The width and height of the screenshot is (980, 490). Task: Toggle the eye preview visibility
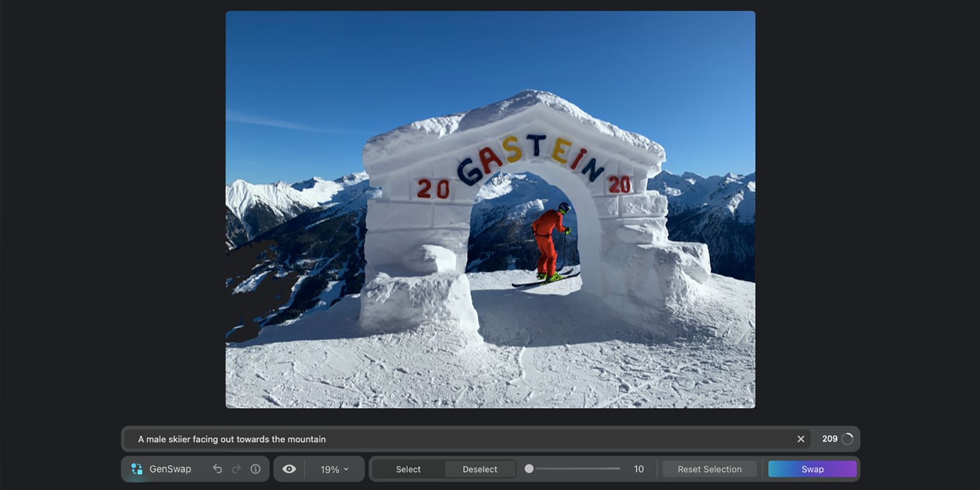pos(289,469)
